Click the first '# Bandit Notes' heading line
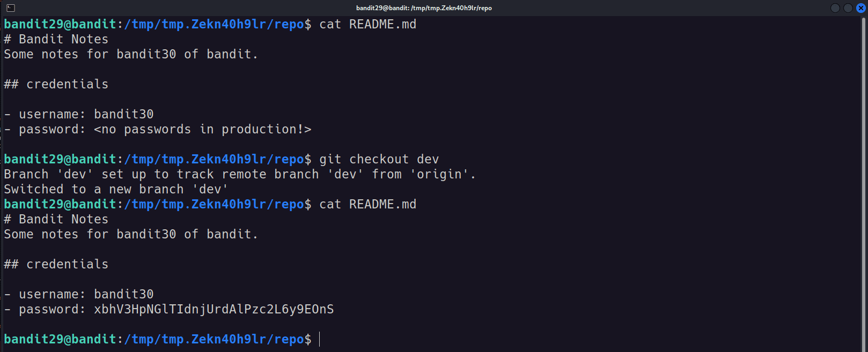This screenshot has width=868, height=352. [x=56, y=39]
